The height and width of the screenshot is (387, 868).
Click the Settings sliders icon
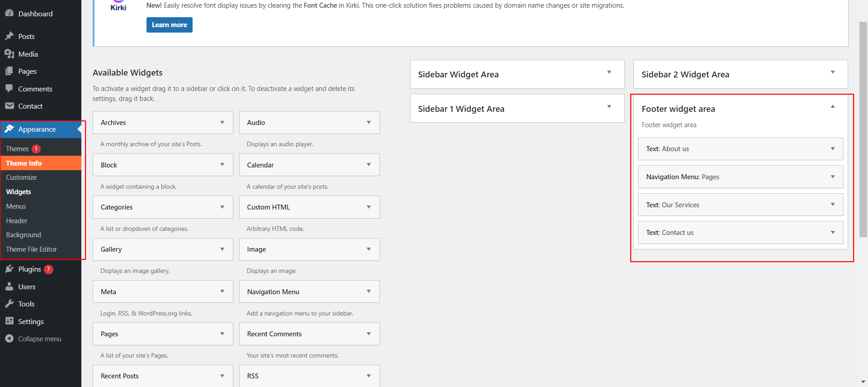[9, 321]
